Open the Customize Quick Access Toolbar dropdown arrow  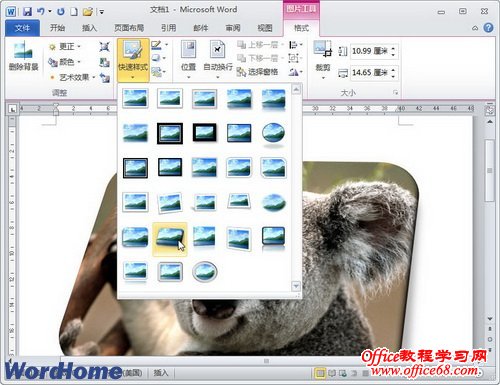click(101, 12)
